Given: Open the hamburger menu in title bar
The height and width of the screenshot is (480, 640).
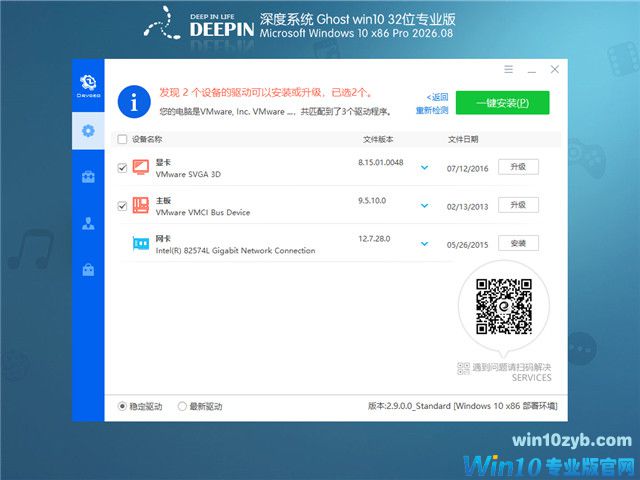Looking at the screenshot, I should (x=508, y=69).
